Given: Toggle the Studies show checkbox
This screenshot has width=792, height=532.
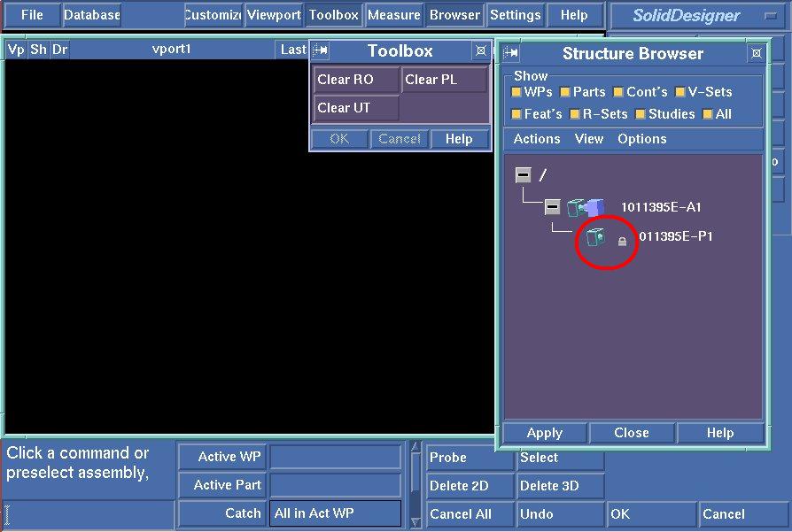Looking at the screenshot, I should coord(641,114).
